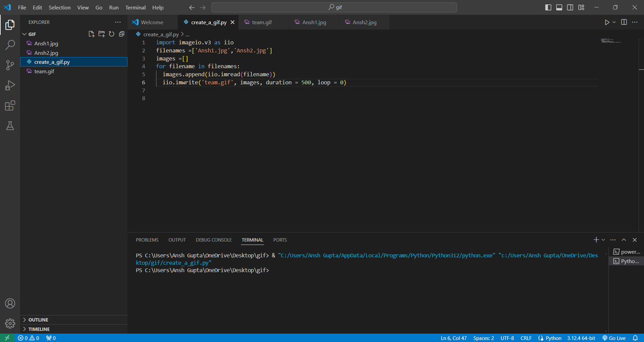The image size is (644, 342).
Task: Close the create_a_gif.py editor tab
Action: tap(232, 23)
